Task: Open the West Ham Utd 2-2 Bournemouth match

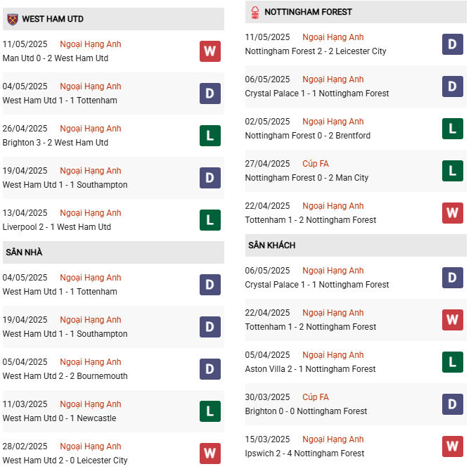Action: click(65, 376)
